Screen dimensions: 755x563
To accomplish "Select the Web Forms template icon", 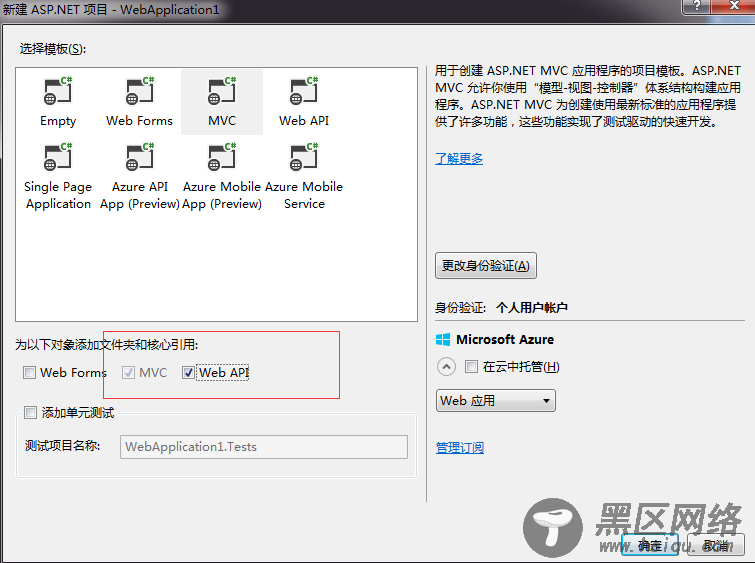I will [x=140, y=91].
